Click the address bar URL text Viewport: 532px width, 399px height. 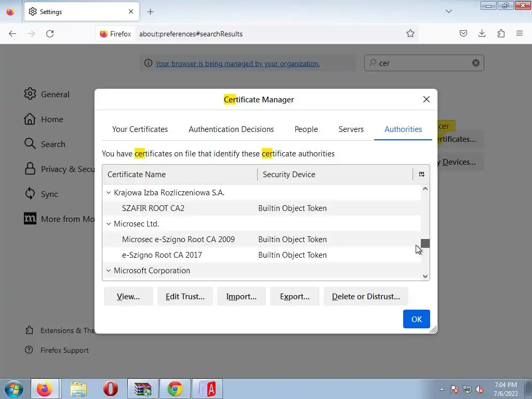[191, 34]
